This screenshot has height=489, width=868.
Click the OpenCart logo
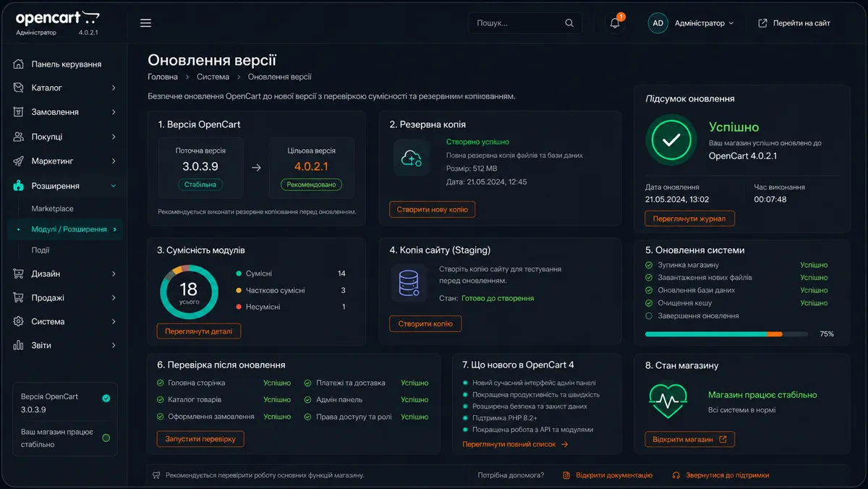click(56, 18)
